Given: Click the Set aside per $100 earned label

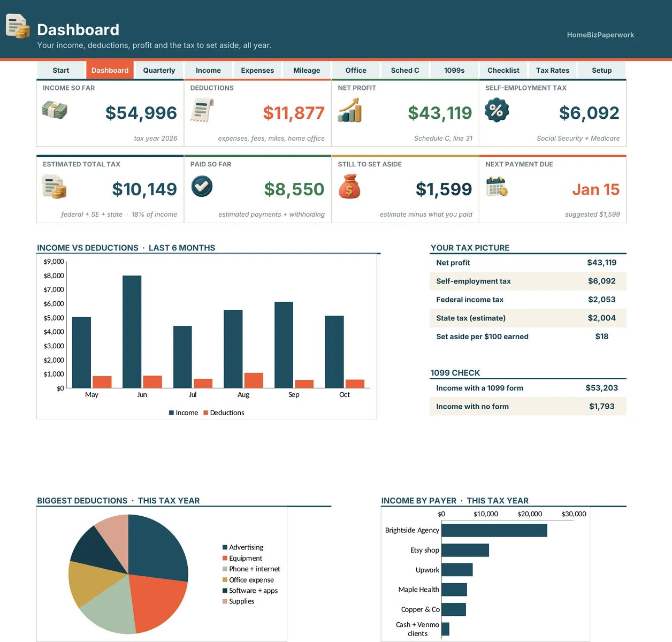Looking at the screenshot, I should pyautogui.click(x=482, y=337).
